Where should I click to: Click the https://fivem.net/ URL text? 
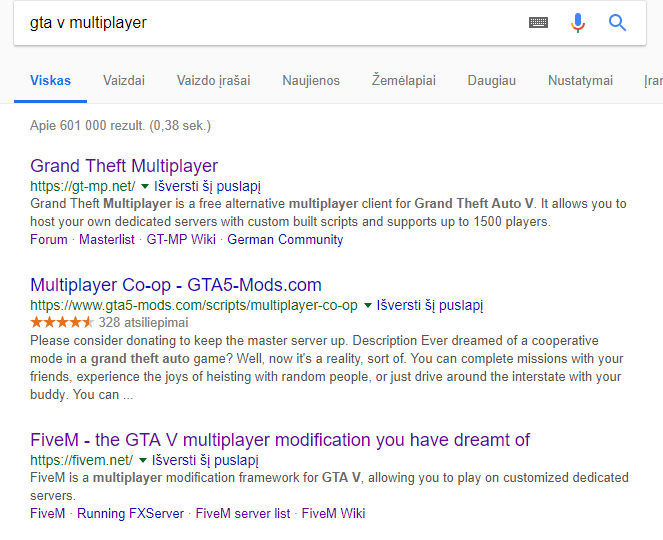pyautogui.click(x=82, y=460)
